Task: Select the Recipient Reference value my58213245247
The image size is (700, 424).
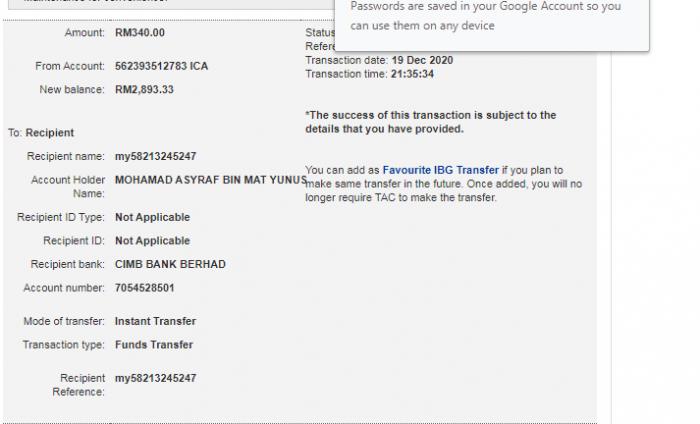Action: (x=155, y=378)
